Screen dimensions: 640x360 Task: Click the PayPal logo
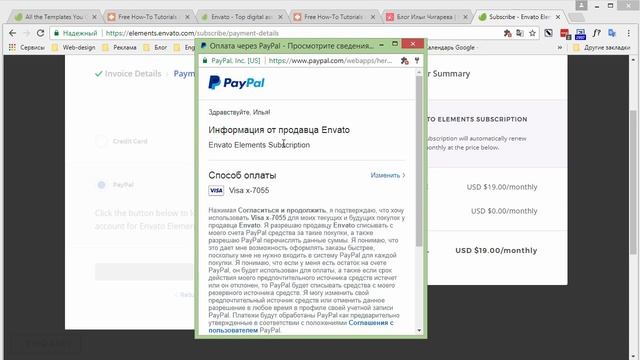[236, 82]
